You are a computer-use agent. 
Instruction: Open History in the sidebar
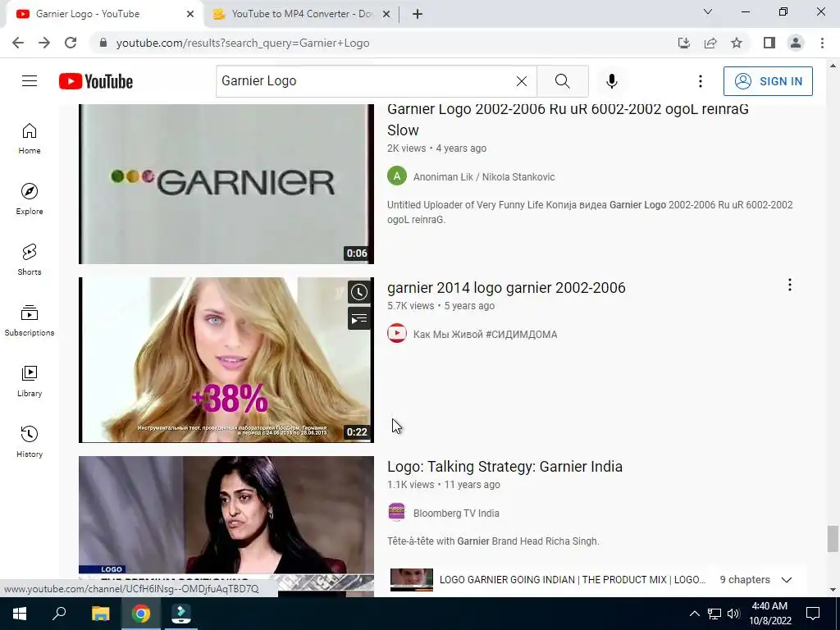tap(30, 441)
